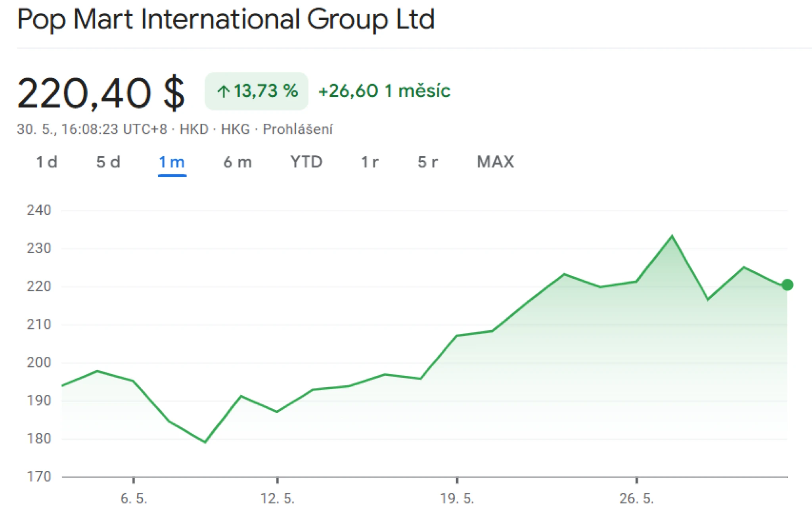Click the 26. 5. date axis label

(x=637, y=498)
